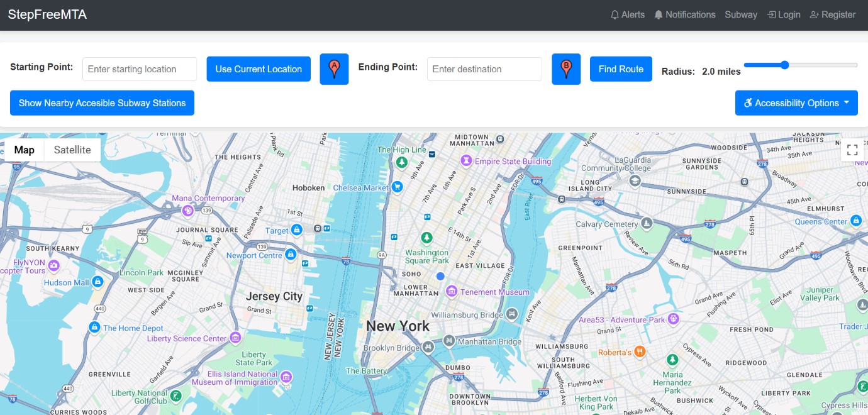The width and height of the screenshot is (868, 415).
Task: Focus the starting location input
Action: [x=140, y=69]
